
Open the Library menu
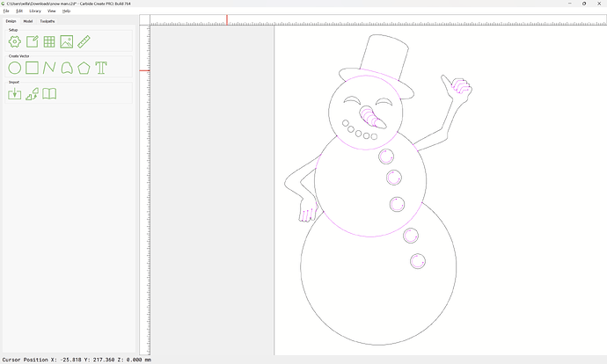(x=35, y=11)
